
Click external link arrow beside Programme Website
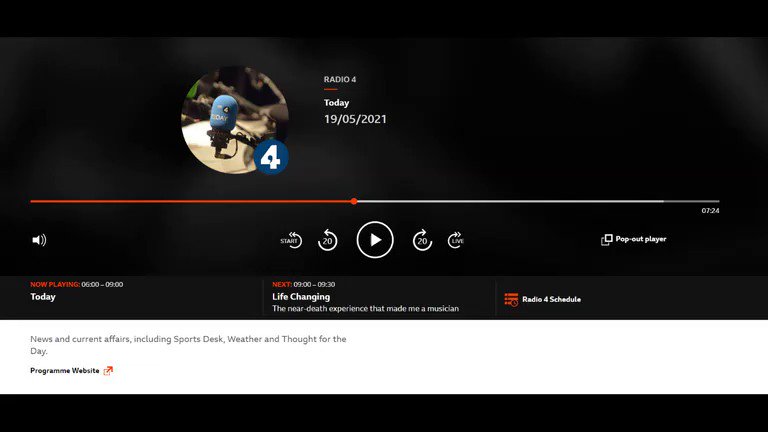click(108, 370)
